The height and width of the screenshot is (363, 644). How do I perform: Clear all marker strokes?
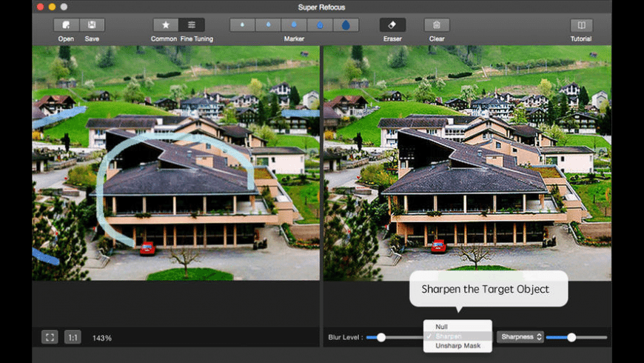click(437, 25)
